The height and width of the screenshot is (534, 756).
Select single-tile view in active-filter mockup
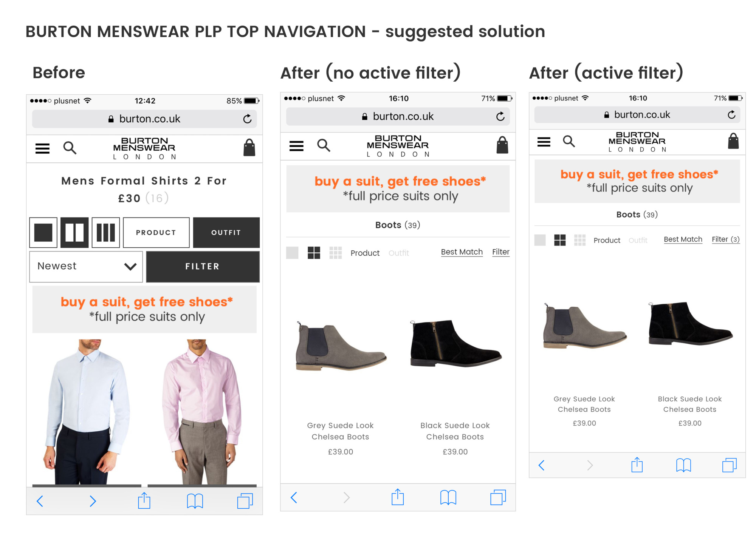point(540,240)
